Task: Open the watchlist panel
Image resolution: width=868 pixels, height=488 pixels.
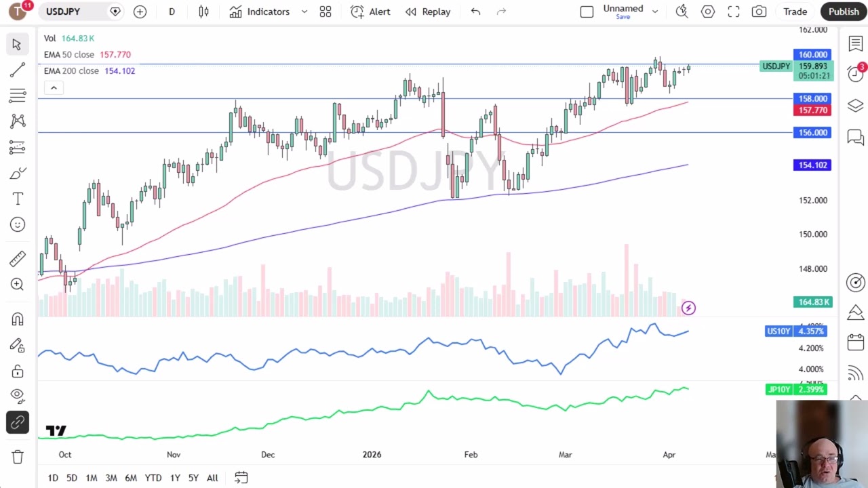Action: coord(855,43)
